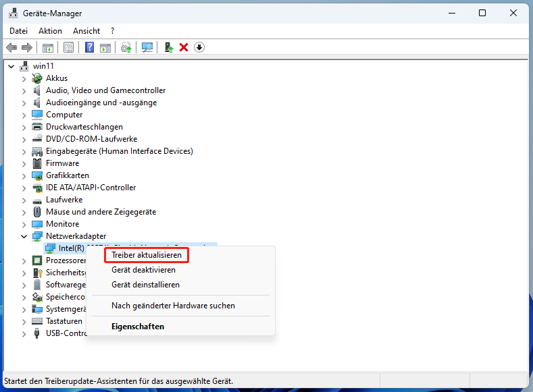Open Eigenschaften from context menu
The width and height of the screenshot is (533, 392).
[x=138, y=327]
